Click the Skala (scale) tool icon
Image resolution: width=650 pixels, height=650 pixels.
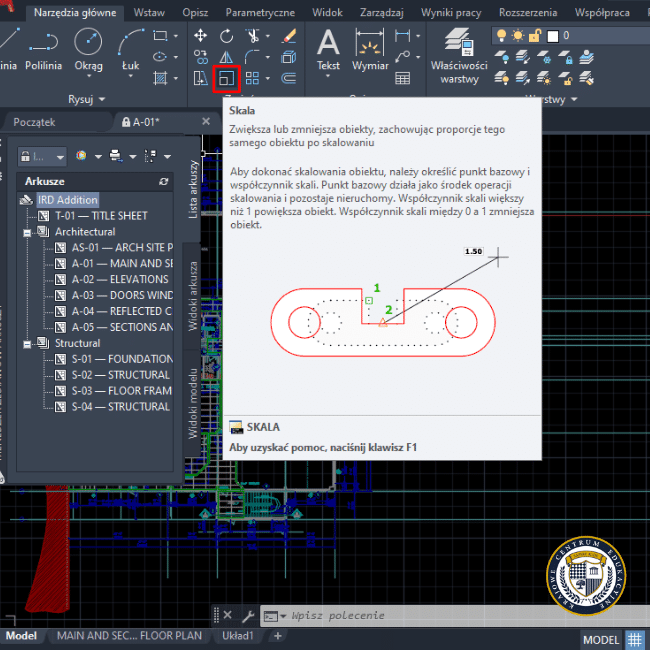226,78
